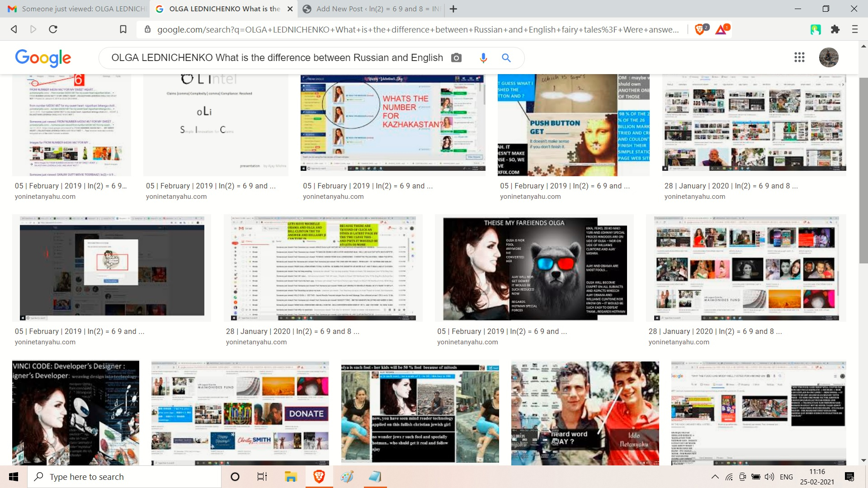The height and width of the screenshot is (488, 868).
Task: Reload the page with refresh icon
Action: (53, 29)
